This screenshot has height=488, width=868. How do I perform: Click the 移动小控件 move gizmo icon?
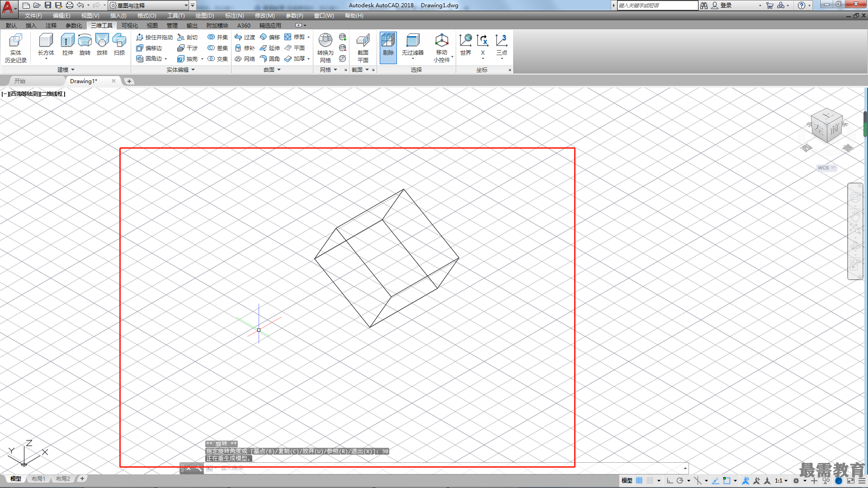point(442,48)
